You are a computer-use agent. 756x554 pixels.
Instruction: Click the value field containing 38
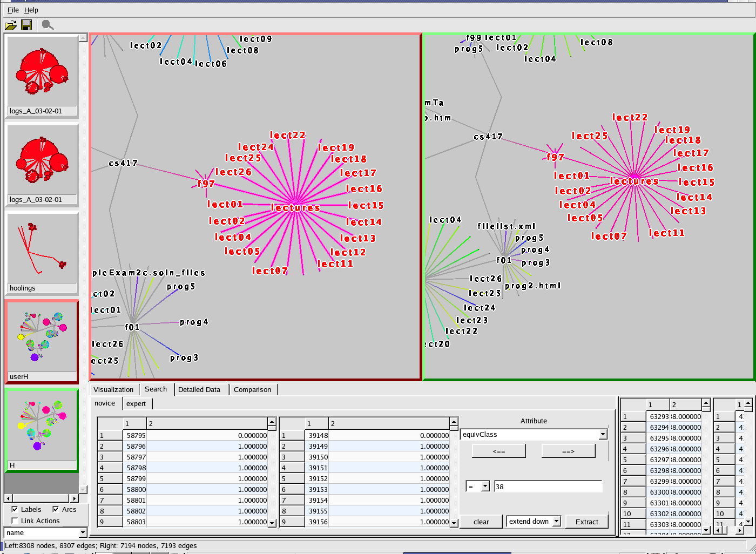548,487
